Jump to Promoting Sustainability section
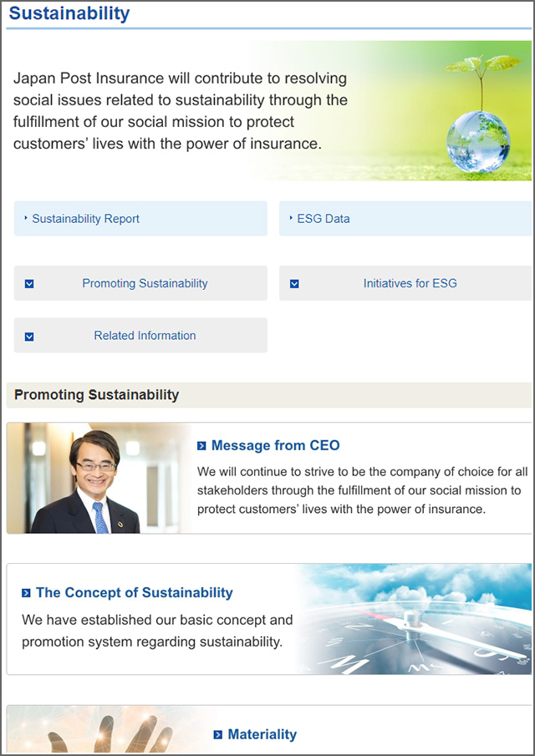This screenshot has height=756, width=535. tap(145, 284)
